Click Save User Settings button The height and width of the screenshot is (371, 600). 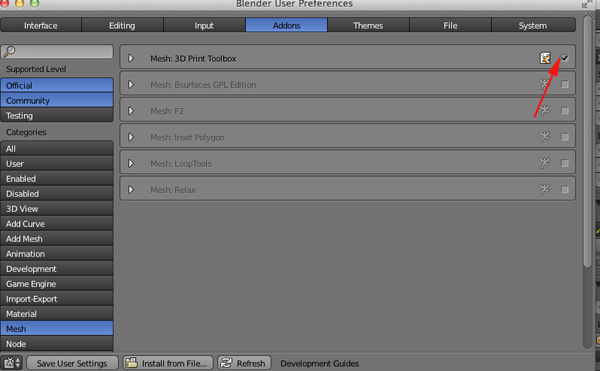coord(72,363)
